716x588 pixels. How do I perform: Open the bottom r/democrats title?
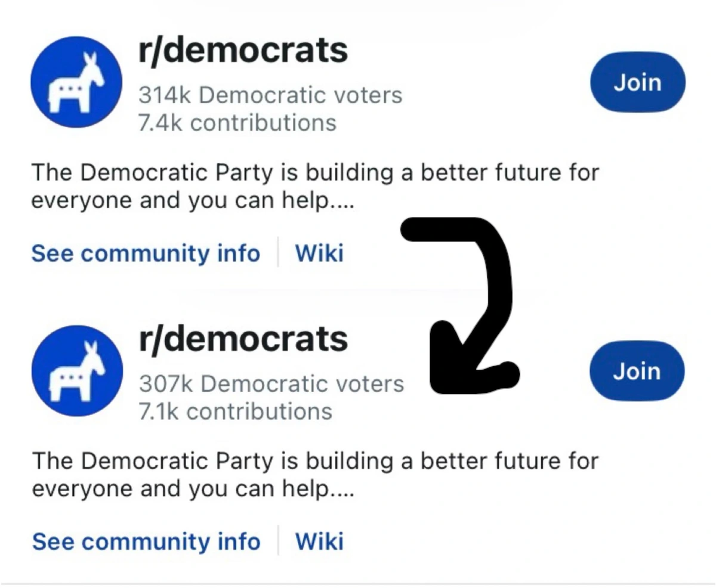pos(242,339)
